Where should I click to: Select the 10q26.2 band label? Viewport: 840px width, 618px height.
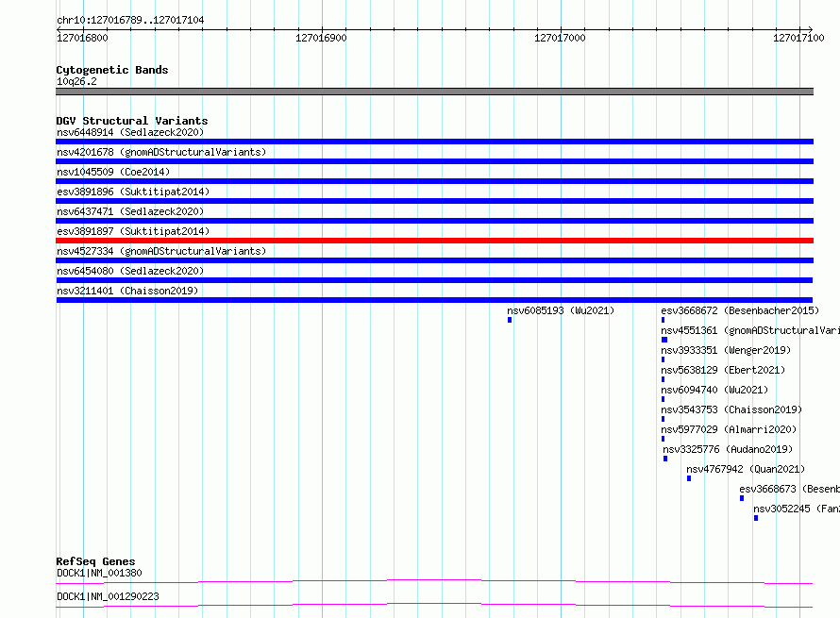(76, 81)
